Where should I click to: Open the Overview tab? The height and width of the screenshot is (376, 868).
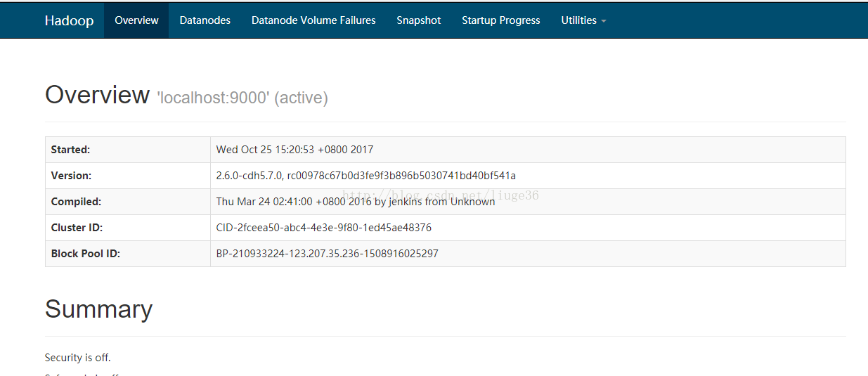[136, 20]
